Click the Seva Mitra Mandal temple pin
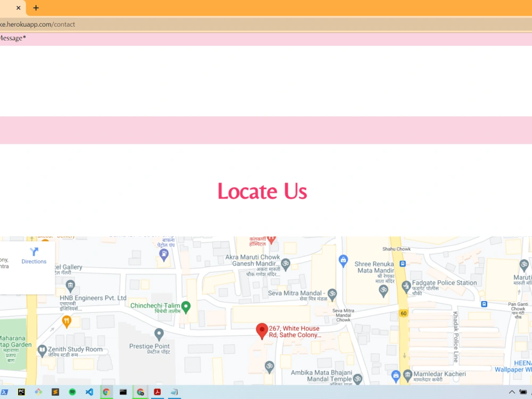 (x=332, y=295)
